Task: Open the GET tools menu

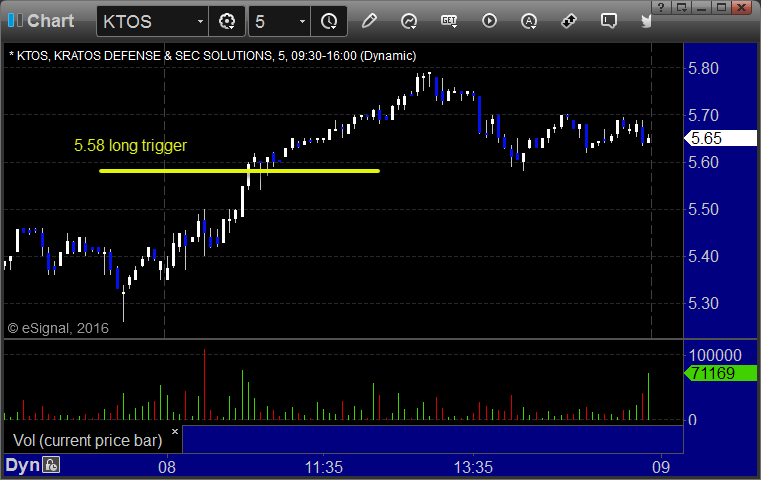Action: coord(449,21)
